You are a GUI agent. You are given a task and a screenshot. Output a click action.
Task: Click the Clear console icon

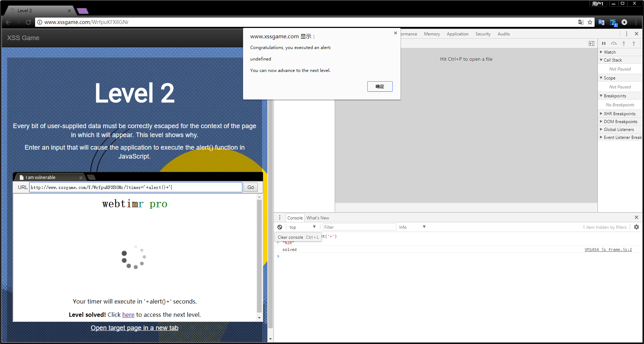tap(280, 227)
